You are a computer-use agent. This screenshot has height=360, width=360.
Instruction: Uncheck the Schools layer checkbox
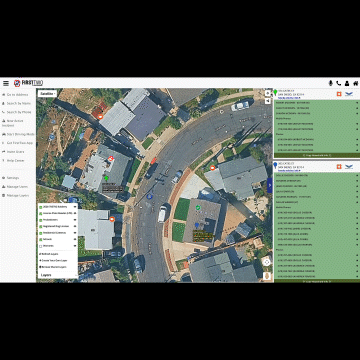[x=40, y=239]
